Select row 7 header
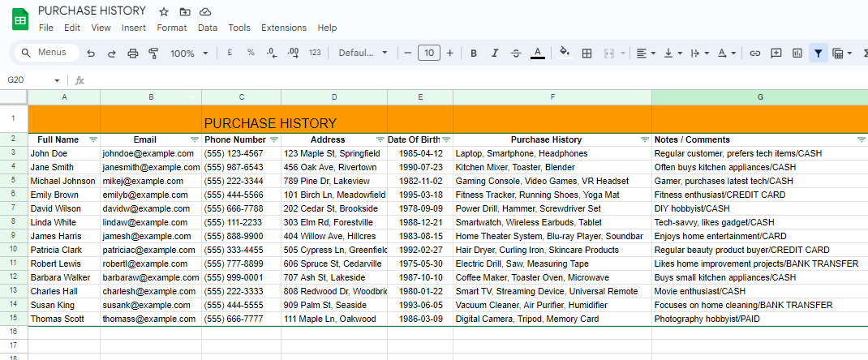 13,208
